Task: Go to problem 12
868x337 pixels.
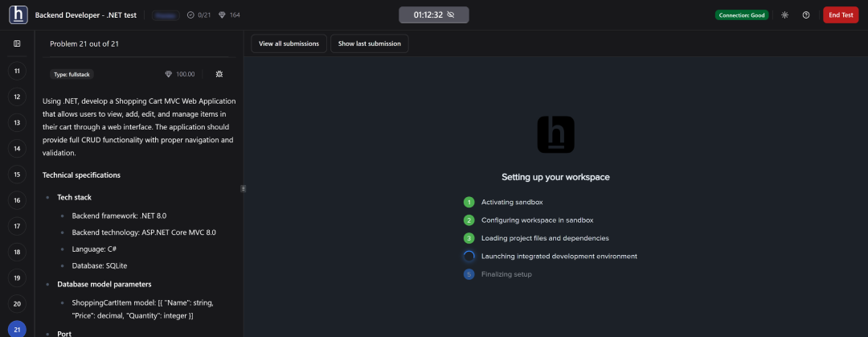Action: [17, 97]
